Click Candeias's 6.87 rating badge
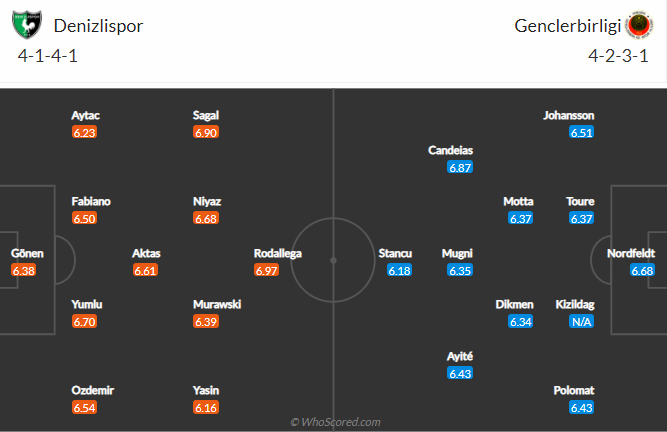 click(x=460, y=167)
